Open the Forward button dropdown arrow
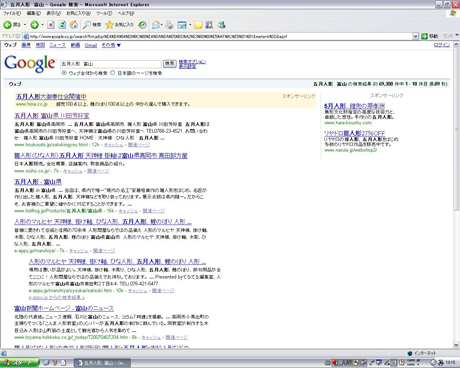 coord(42,25)
